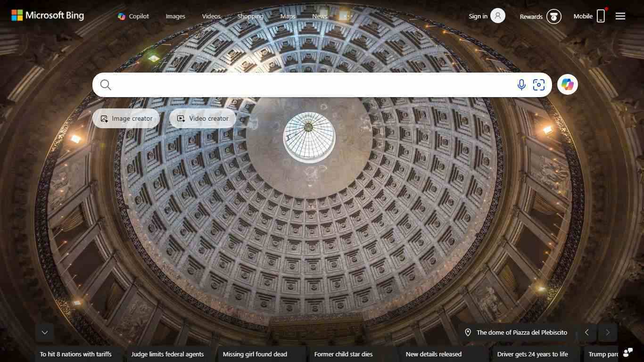
Task: Show the next background image
Action: point(607,332)
